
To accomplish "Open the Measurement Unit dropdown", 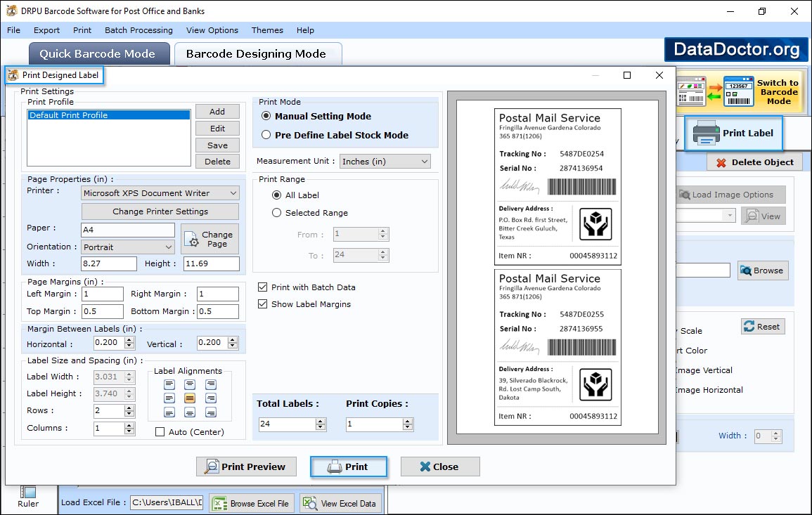I will click(385, 162).
